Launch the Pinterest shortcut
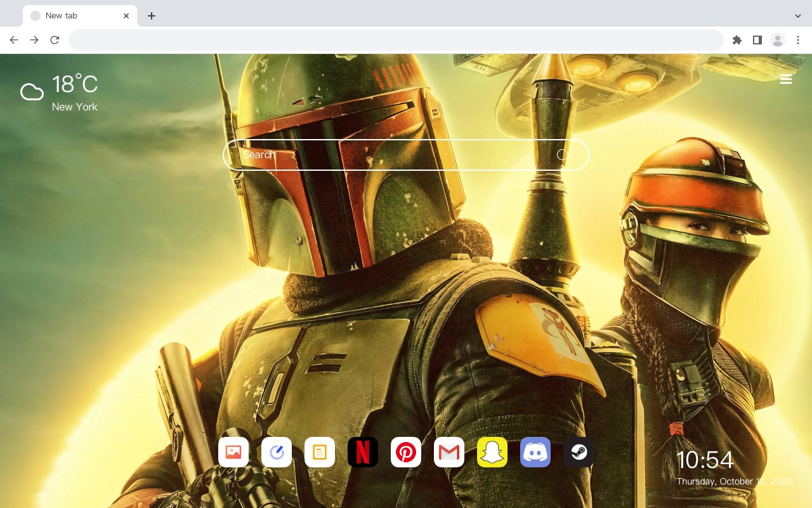 (406, 452)
